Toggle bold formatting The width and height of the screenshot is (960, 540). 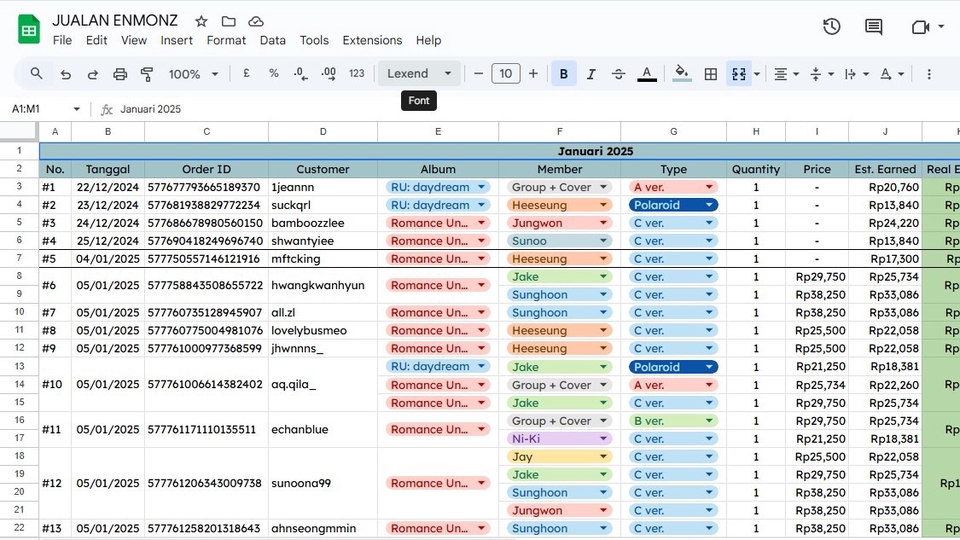(x=564, y=74)
